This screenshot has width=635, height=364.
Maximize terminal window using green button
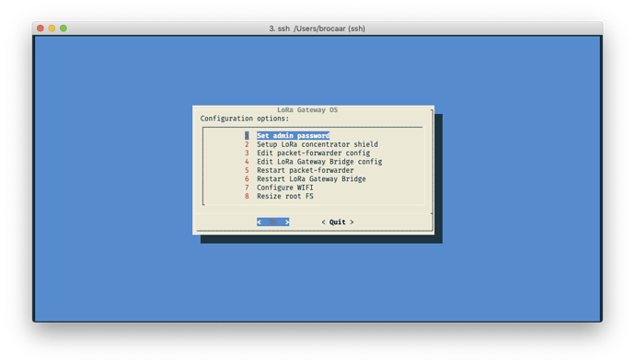click(x=63, y=28)
